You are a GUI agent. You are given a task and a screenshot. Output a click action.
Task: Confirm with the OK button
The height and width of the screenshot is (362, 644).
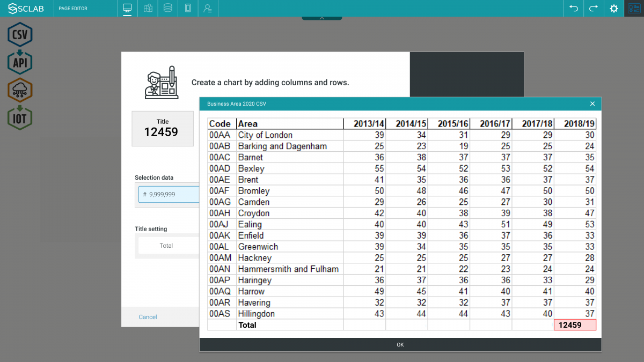pyautogui.click(x=400, y=344)
